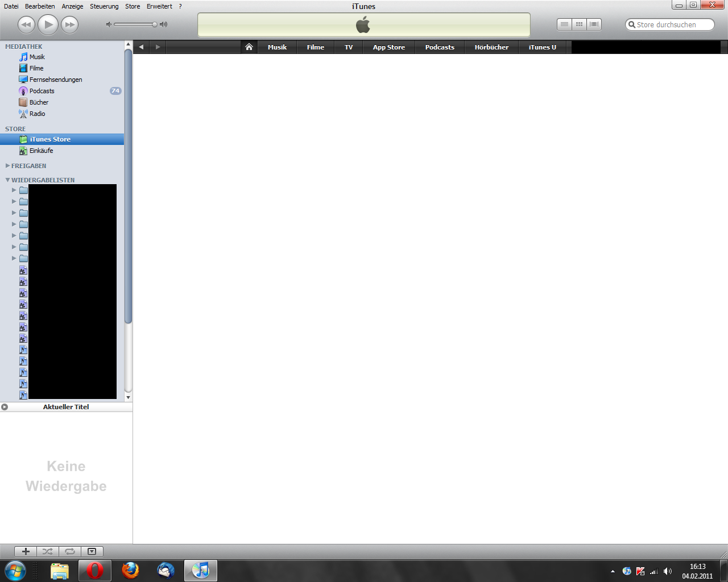Switch to grid view
Screen dimensions: 728x582
[x=579, y=24]
